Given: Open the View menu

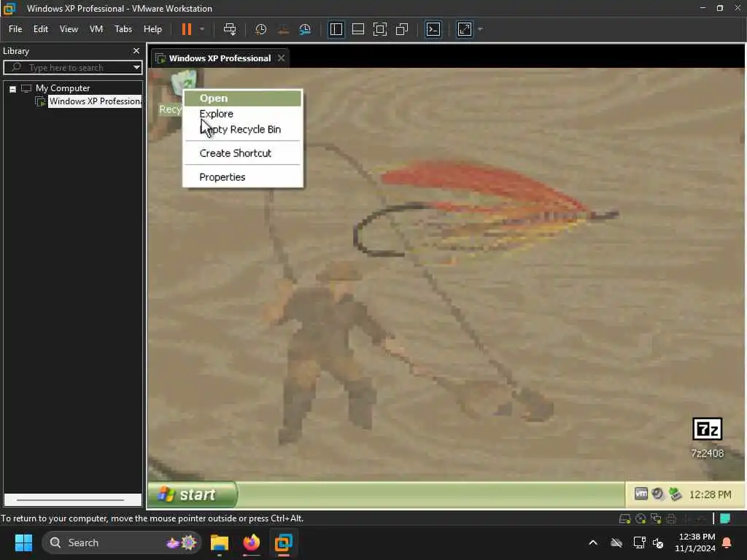Looking at the screenshot, I should [69, 29].
